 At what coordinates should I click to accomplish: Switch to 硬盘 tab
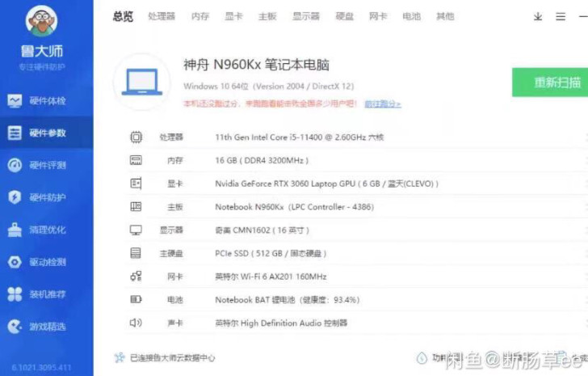pos(345,16)
